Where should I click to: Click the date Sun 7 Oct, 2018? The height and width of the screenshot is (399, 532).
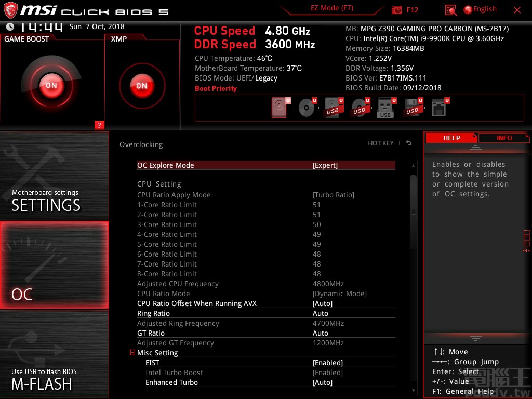click(x=97, y=26)
